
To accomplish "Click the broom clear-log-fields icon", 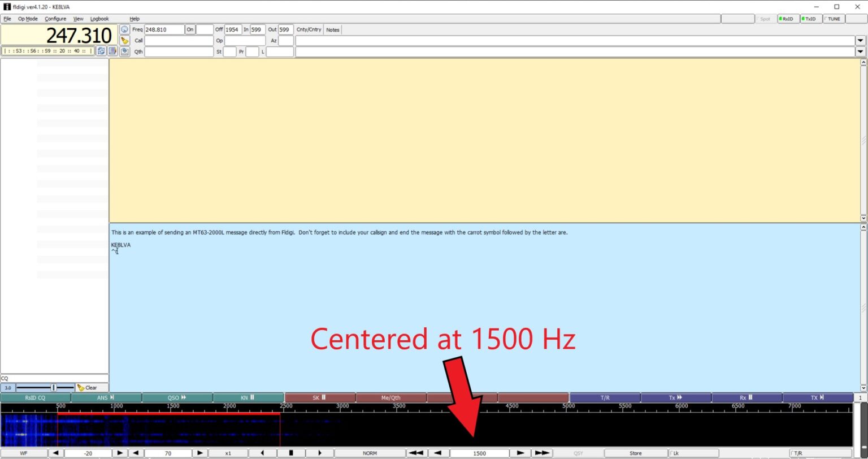I will (x=125, y=41).
